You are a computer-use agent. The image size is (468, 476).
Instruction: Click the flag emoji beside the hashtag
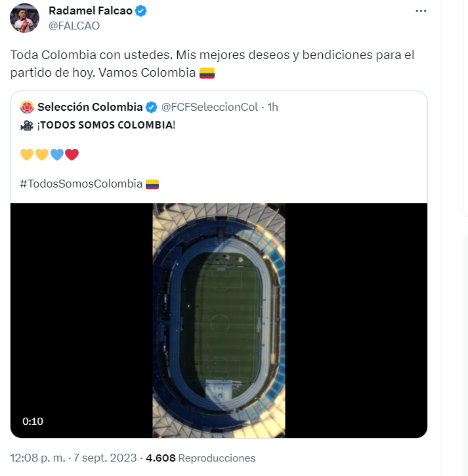(x=152, y=184)
